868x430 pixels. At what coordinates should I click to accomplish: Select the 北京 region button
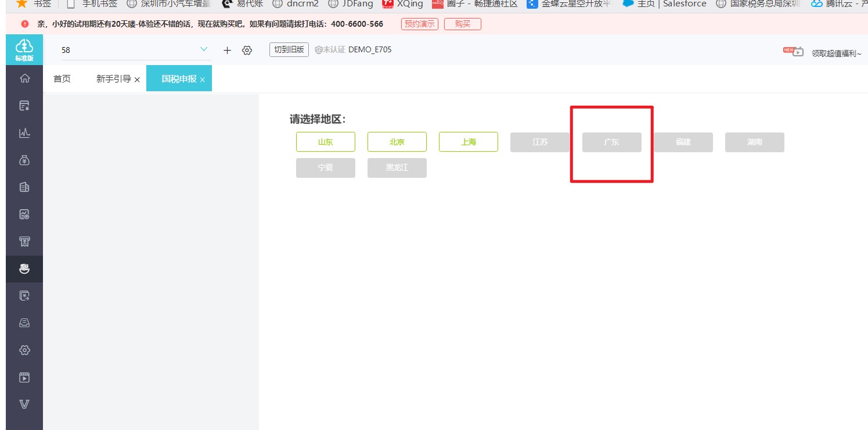point(397,142)
